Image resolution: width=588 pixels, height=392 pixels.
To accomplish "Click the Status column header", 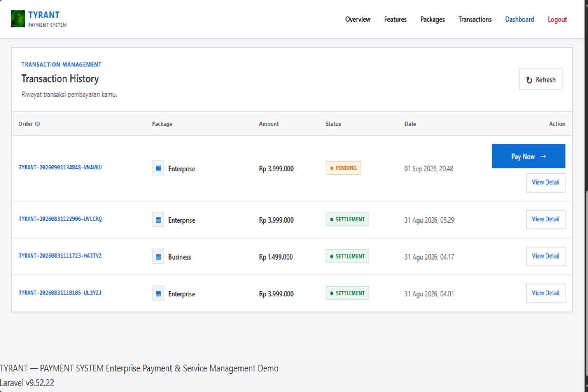I will [x=333, y=124].
